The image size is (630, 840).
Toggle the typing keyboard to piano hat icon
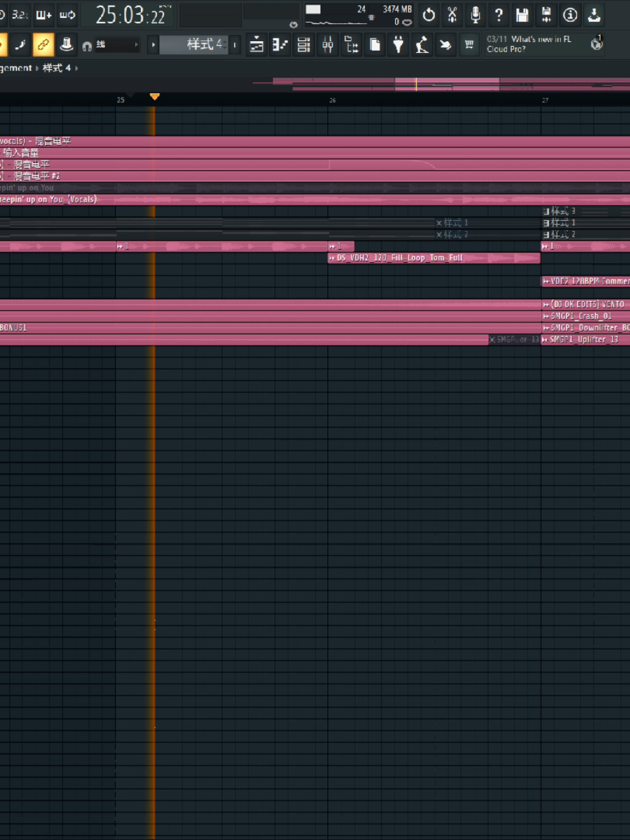(x=66, y=45)
